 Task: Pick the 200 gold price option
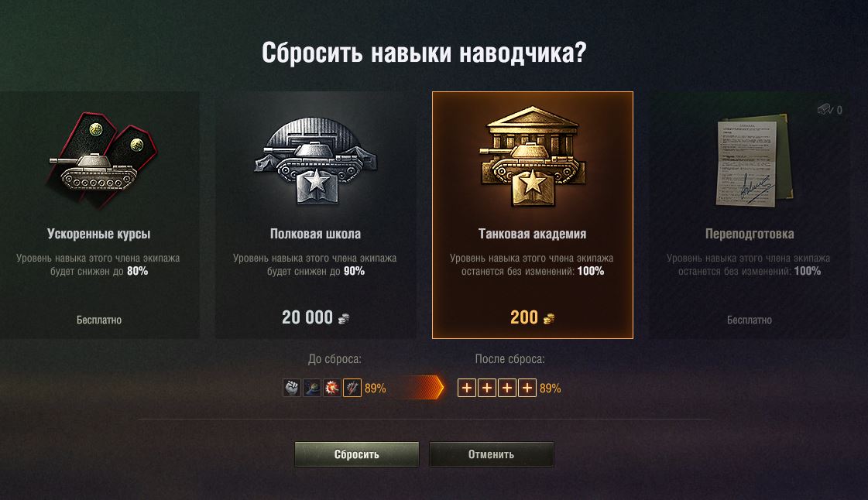coord(532,317)
